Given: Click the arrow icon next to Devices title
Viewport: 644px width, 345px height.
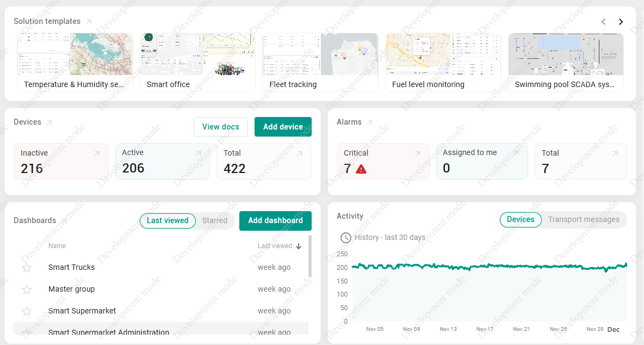Looking at the screenshot, I should 49,122.
